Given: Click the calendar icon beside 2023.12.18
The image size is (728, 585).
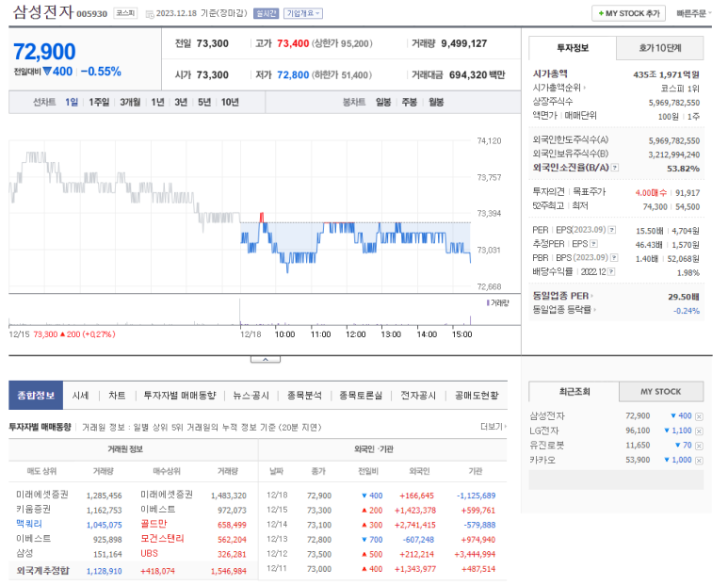Looking at the screenshot, I should [150, 14].
